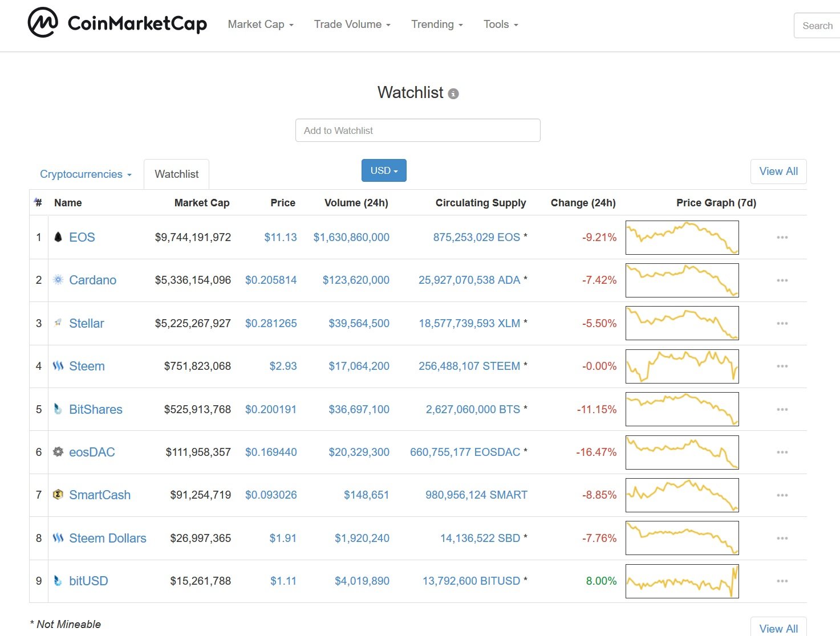The height and width of the screenshot is (636, 840).
Task: Click the bitUSD change 8.00%
Action: [x=601, y=581]
